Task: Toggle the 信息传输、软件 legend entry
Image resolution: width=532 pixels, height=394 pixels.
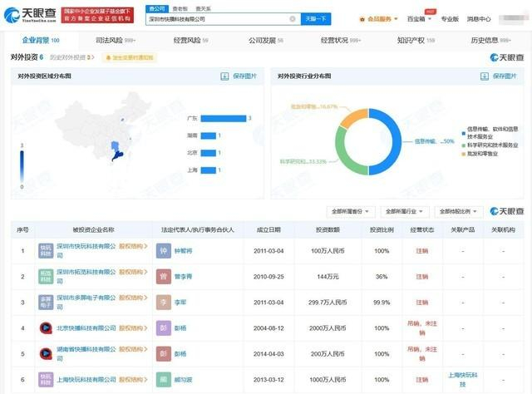Action: tap(490, 133)
